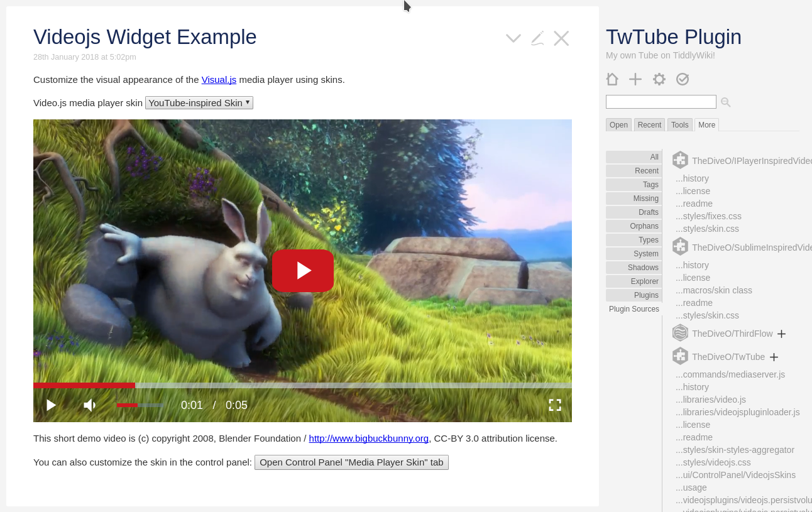This screenshot has width=812, height=512.
Task: Edit the tiddler using the pencil icon
Action: 537,38
